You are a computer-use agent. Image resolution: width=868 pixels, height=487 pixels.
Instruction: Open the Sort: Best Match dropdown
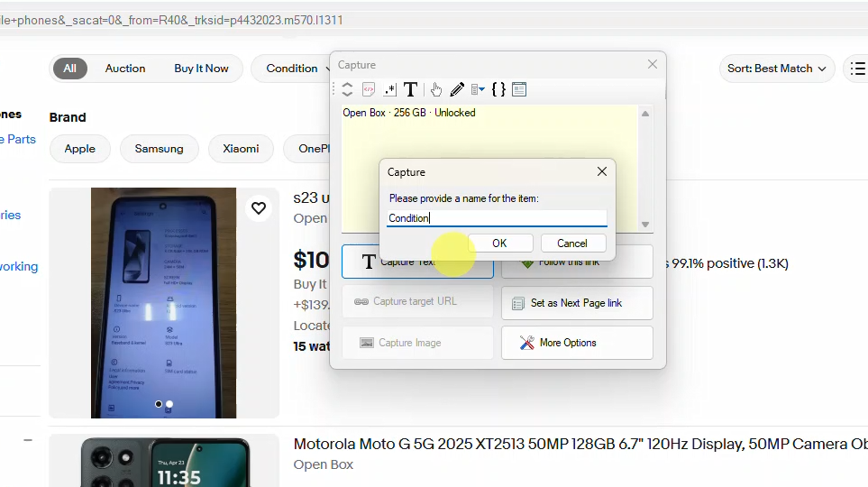tap(777, 69)
